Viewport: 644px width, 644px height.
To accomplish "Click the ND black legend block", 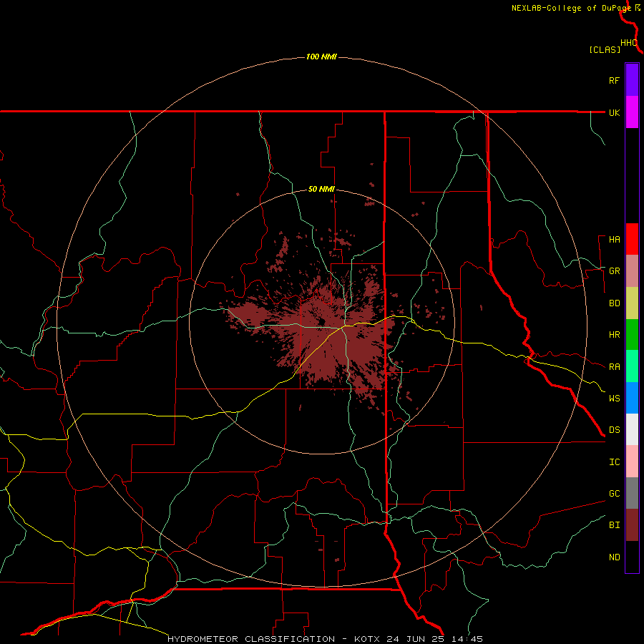I will pos(632,557).
